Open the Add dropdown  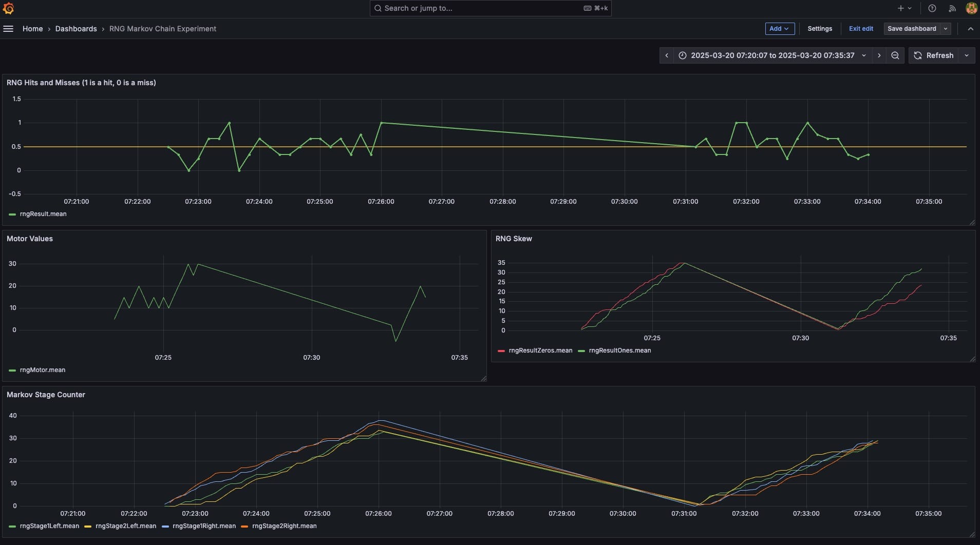[779, 29]
